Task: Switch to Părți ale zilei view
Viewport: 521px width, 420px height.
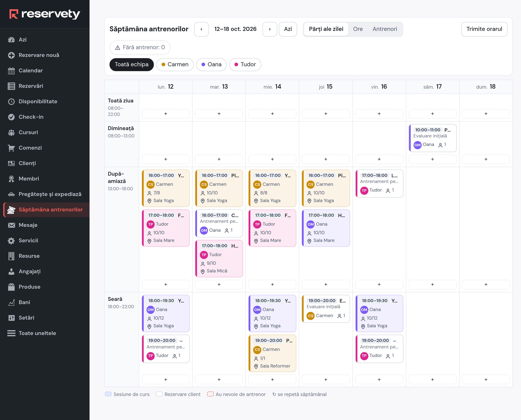Action: [x=326, y=29]
